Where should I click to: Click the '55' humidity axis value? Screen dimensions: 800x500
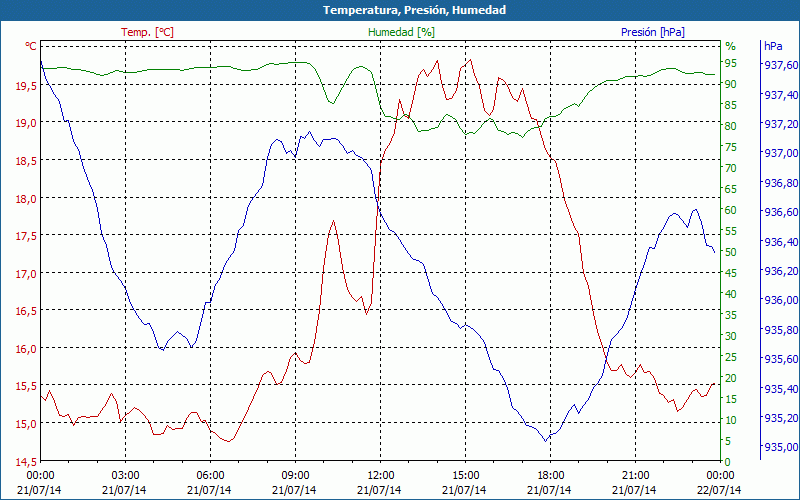[x=731, y=231]
